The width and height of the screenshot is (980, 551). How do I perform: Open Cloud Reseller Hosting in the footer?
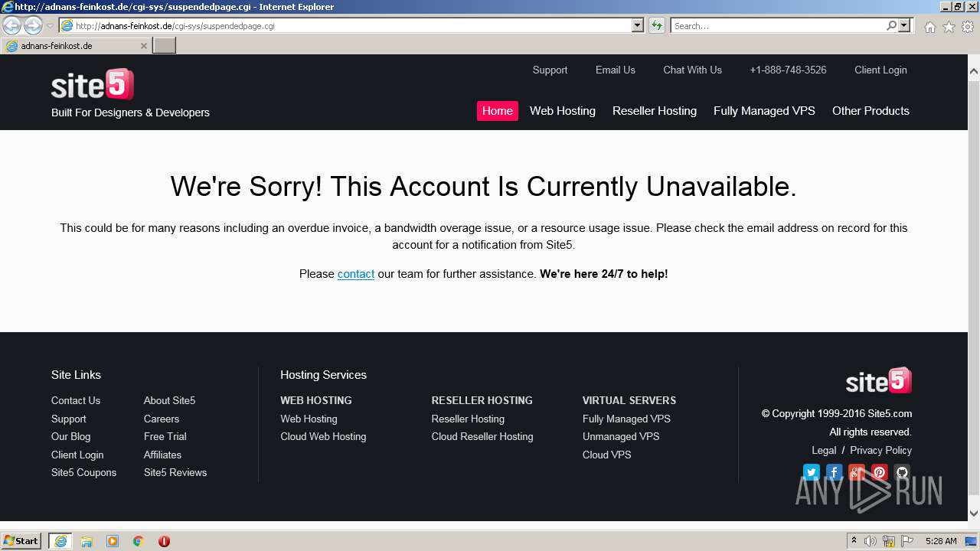click(x=482, y=436)
